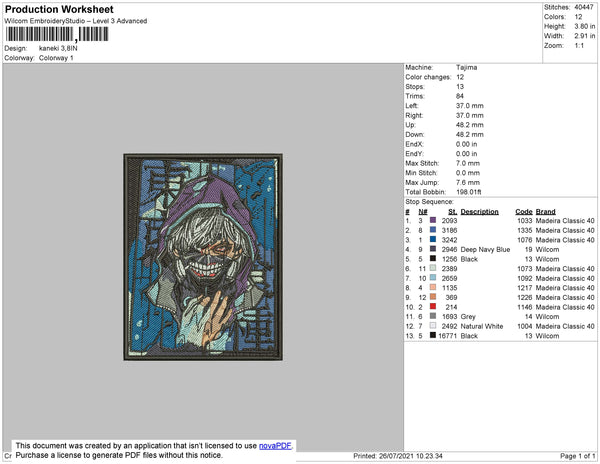This screenshot has height=464, width=600.
Task: Click the kaneki embroidery design preview
Action: (x=203, y=257)
